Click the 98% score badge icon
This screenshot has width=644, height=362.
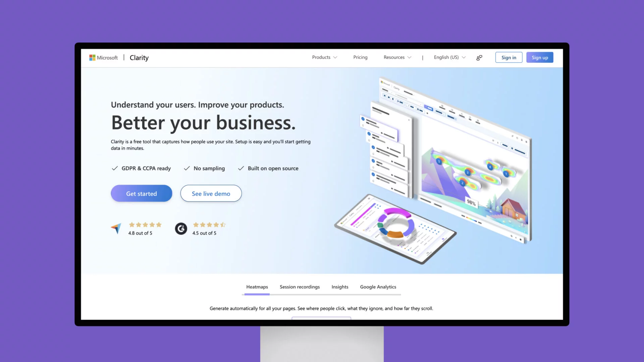click(471, 202)
